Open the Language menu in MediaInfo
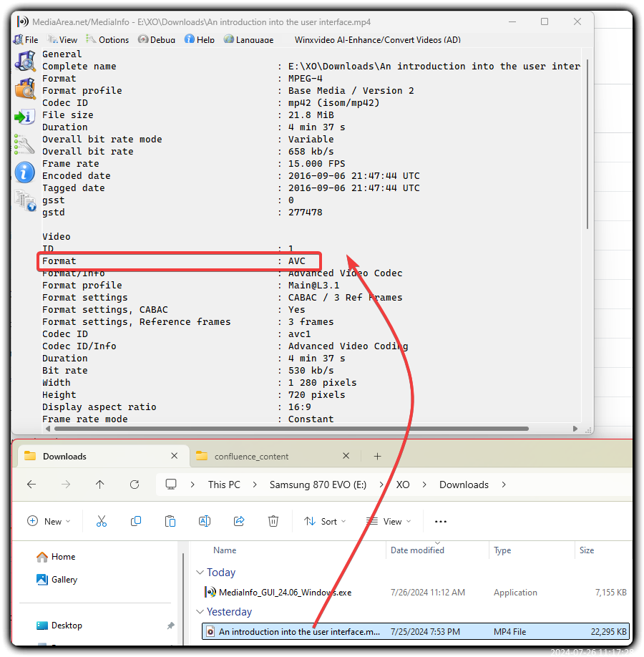Image resolution: width=644 pixels, height=657 pixels. [249, 40]
